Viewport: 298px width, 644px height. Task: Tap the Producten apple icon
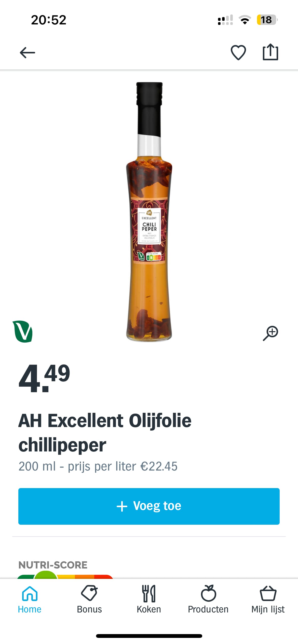208,593
